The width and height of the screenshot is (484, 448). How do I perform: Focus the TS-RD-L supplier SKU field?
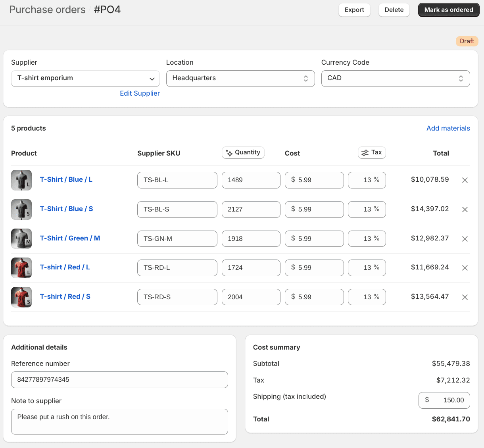[177, 268]
